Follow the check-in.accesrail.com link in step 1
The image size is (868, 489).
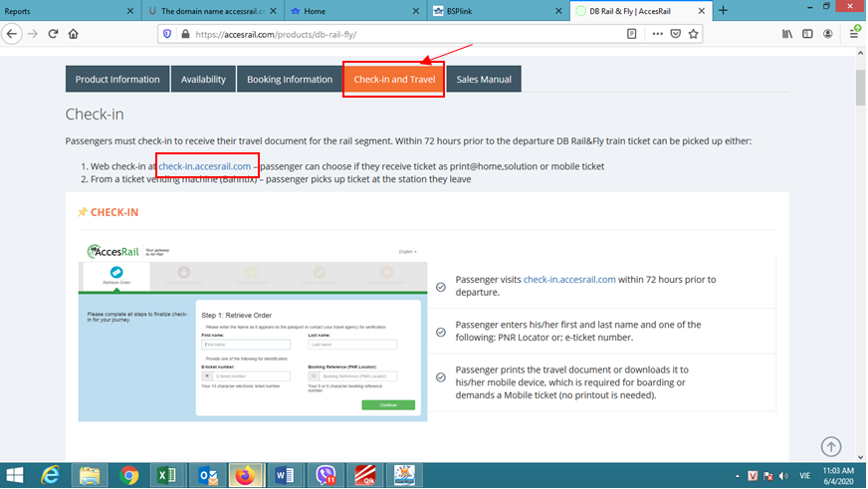pyautogui.click(x=205, y=165)
